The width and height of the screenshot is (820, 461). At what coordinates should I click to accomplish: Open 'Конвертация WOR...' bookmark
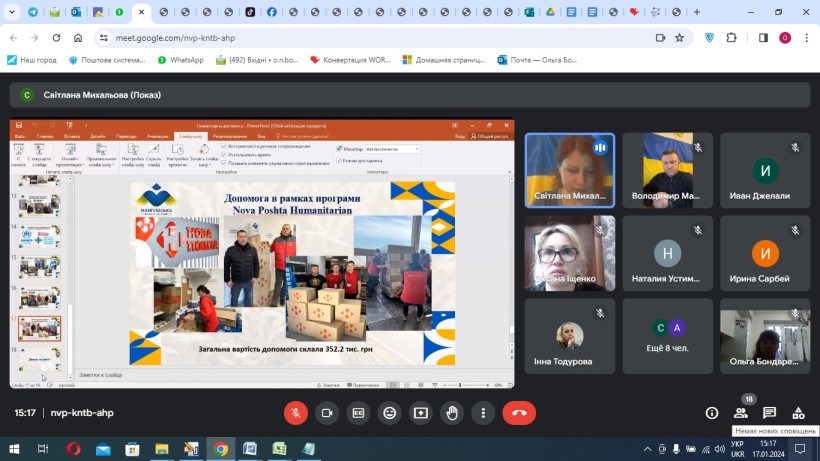point(350,60)
